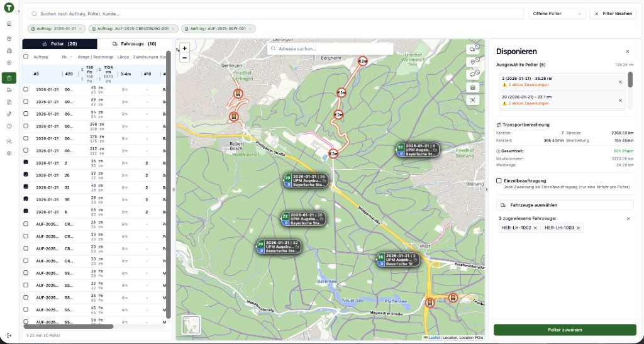Click the horizontal scrollbar under the Polter table
Screen dimensions: 644x344
click(68, 326)
